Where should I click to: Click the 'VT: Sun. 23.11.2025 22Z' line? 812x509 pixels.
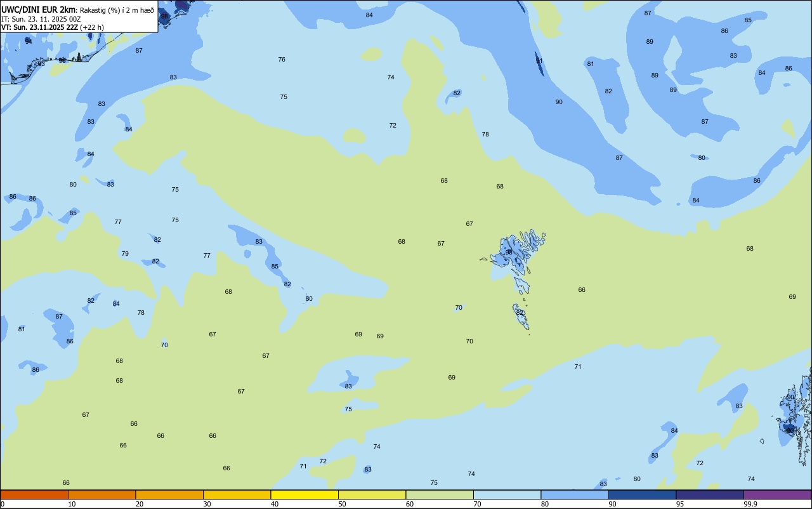(x=39, y=27)
